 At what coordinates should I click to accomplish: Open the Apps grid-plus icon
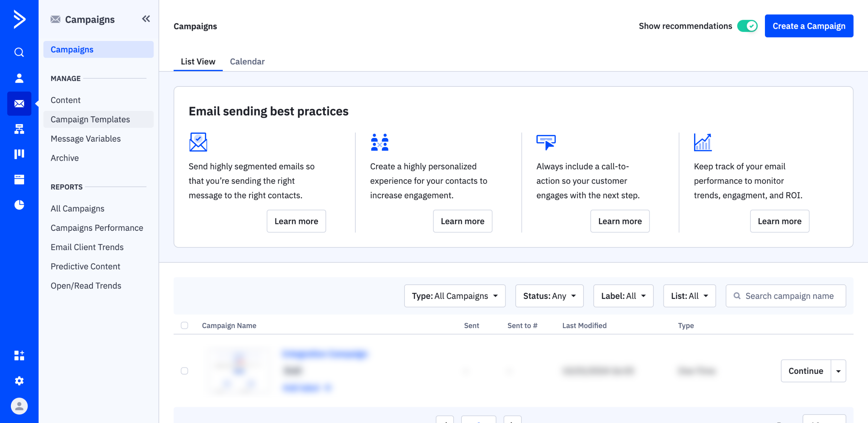click(x=19, y=355)
